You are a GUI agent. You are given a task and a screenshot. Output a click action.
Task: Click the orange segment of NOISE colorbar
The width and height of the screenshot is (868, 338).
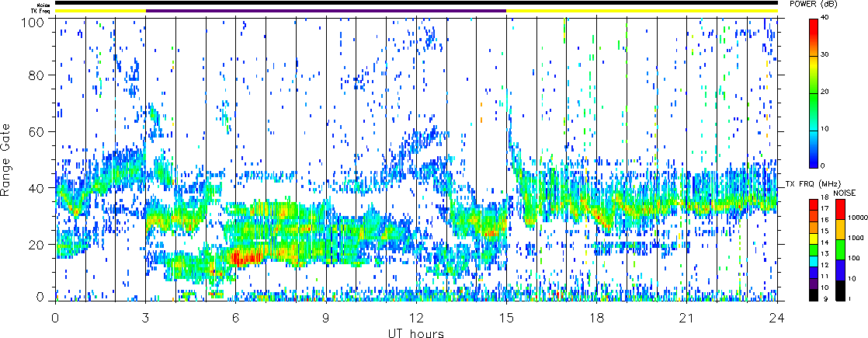(840, 229)
